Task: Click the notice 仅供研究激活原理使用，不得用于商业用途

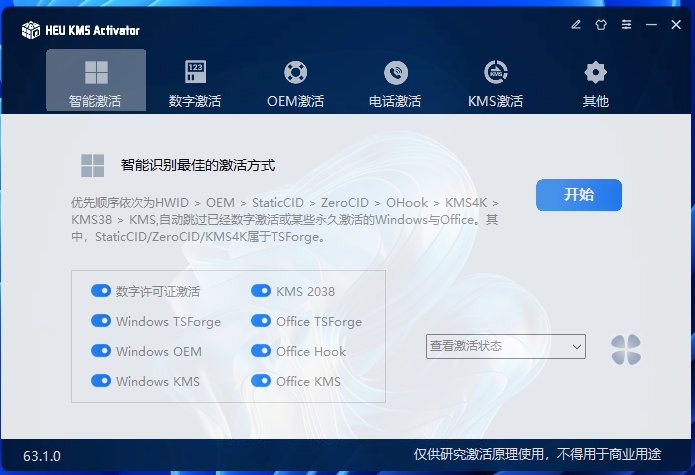Action: click(537, 454)
